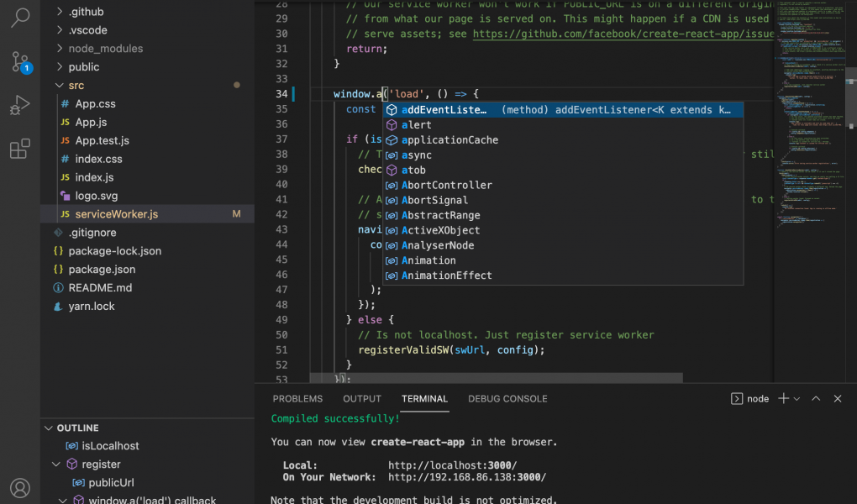Pick AnalyserNode from suggestions
The image size is (857, 504).
pyautogui.click(x=563, y=245)
